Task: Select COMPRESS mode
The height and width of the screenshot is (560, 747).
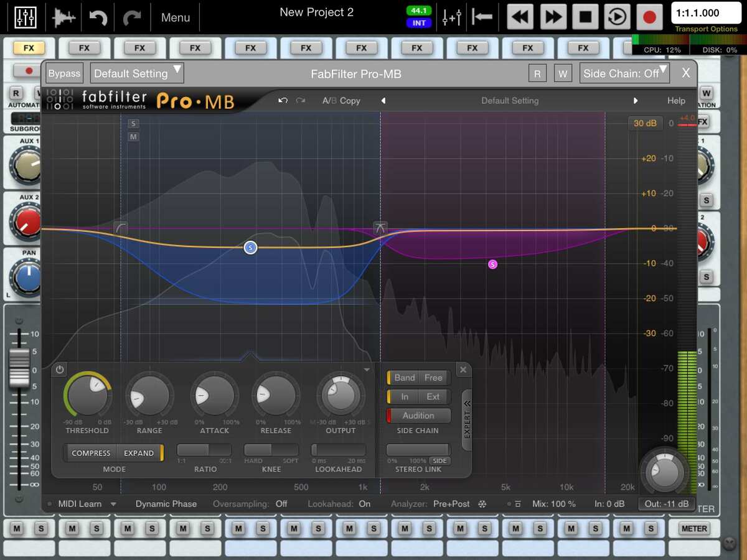Action: click(x=91, y=453)
